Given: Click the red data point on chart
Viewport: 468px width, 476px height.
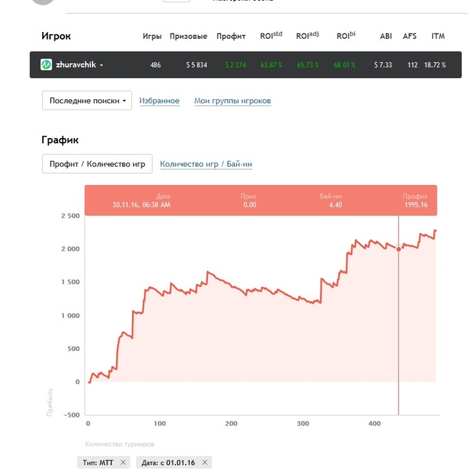Looking at the screenshot, I should coord(399,249).
